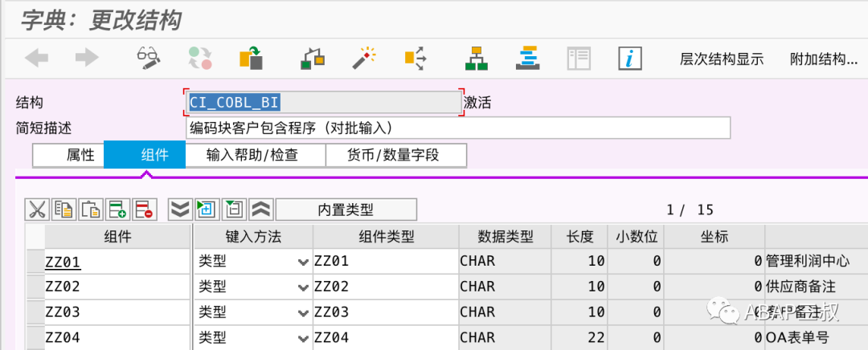Expand the include with the blue plus box icon
Viewport: 868px width, 350px height.
(x=207, y=210)
